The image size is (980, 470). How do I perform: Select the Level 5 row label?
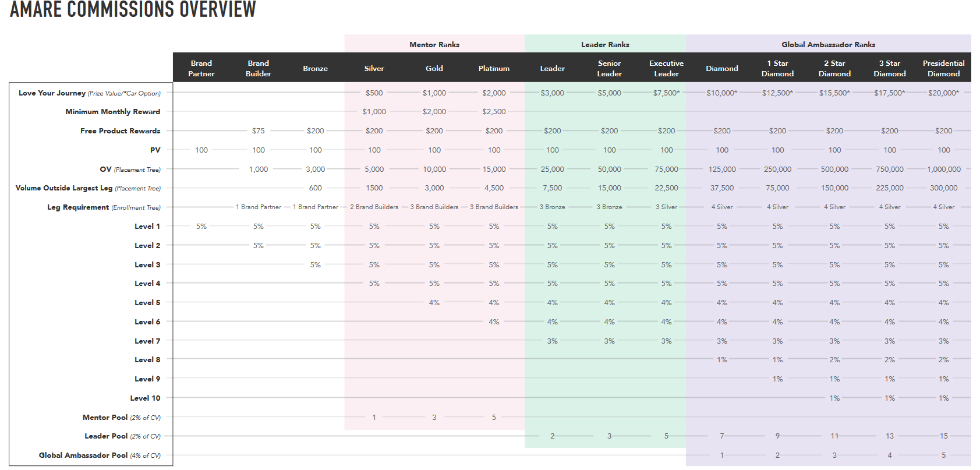(x=147, y=303)
